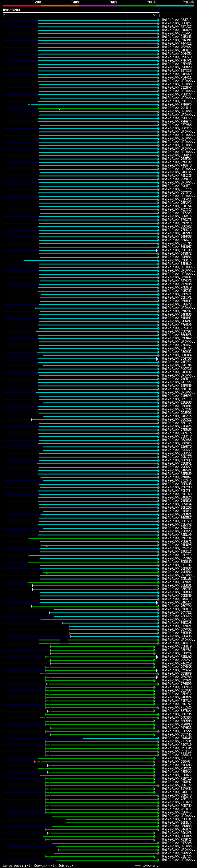
Task: Select label UniRef100_Q2UM01
Action: [177, 464]
